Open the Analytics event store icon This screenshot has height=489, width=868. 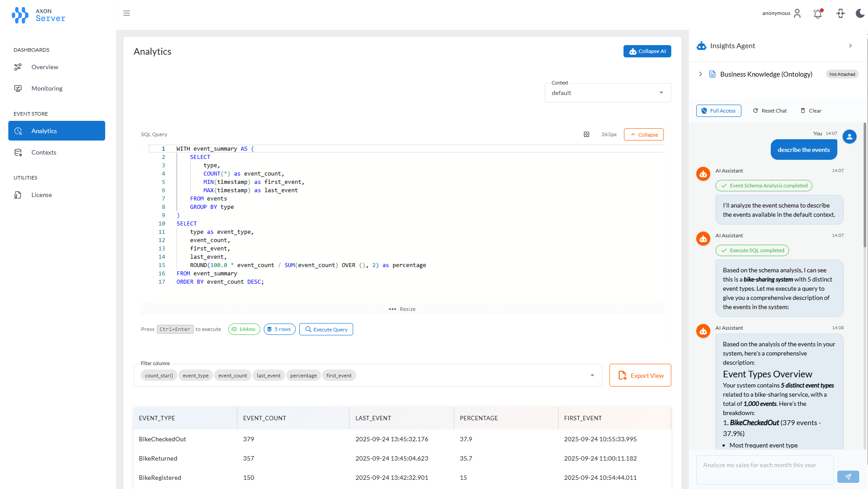click(x=18, y=130)
